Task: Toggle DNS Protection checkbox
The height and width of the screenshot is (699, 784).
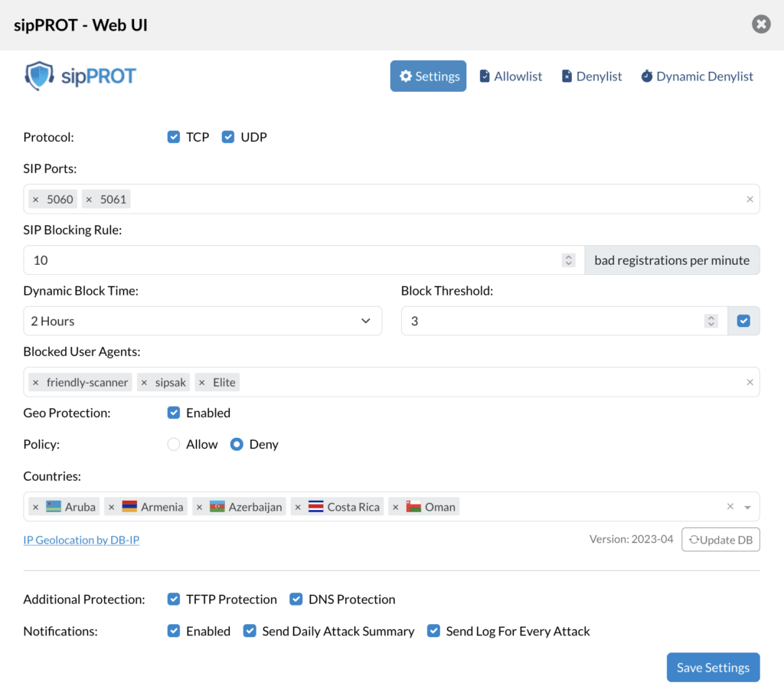Action: pyautogui.click(x=296, y=599)
